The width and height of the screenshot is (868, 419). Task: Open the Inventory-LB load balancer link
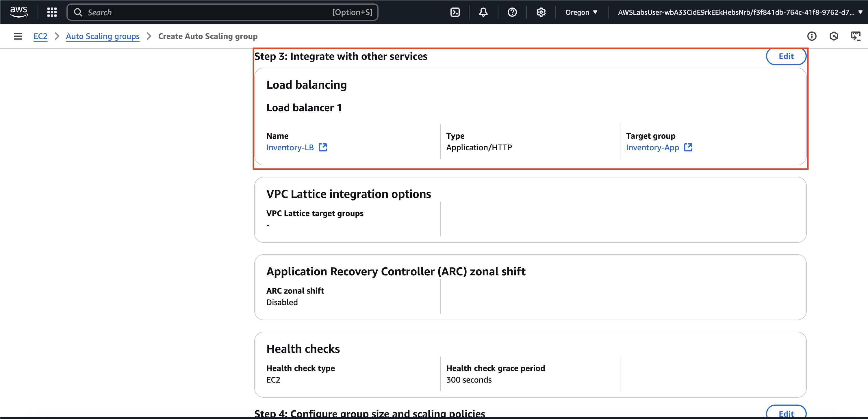tap(290, 147)
